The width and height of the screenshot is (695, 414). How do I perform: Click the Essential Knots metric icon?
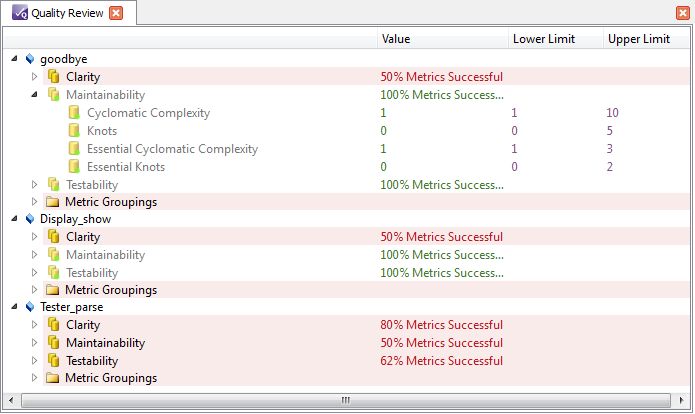(x=74, y=167)
